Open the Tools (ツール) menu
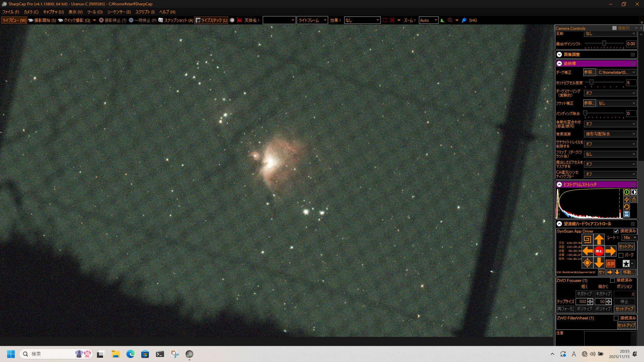Image resolution: width=644 pixels, height=362 pixels. [95, 12]
